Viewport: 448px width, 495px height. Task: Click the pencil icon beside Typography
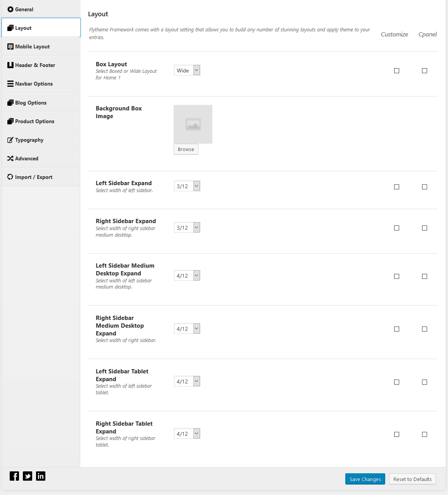coord(10,140)
